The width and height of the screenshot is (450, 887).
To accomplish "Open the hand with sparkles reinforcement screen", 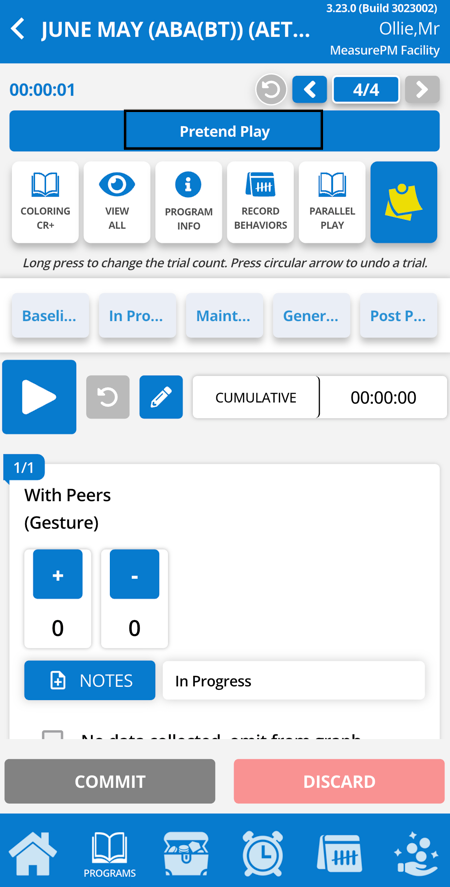I will pos(417,853).
